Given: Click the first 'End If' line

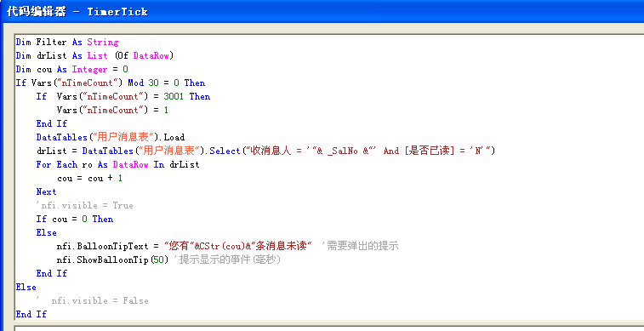Looking at the screenshot, I should click(x=51, y=123).
